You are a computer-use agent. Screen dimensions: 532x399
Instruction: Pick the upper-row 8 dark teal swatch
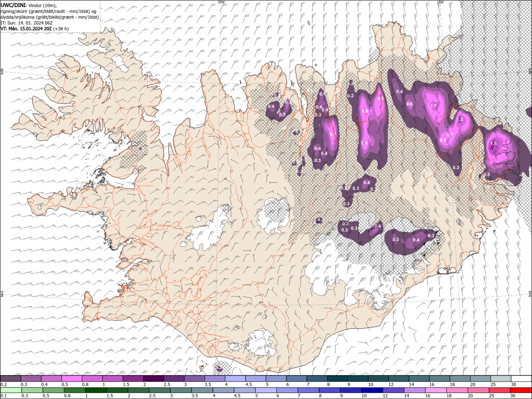click(x=337, y=379)
